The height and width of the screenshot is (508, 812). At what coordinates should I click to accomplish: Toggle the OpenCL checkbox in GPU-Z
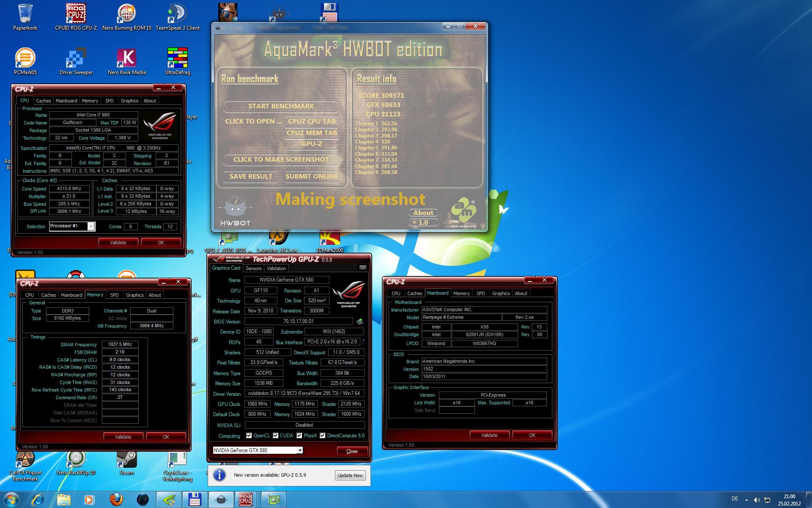(x=249, y=435)
